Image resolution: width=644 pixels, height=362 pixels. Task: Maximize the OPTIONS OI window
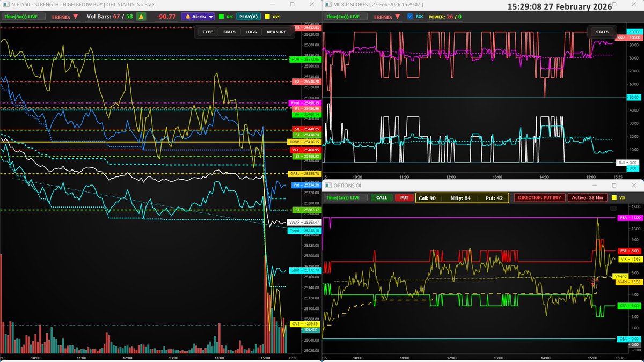(613, 185)
